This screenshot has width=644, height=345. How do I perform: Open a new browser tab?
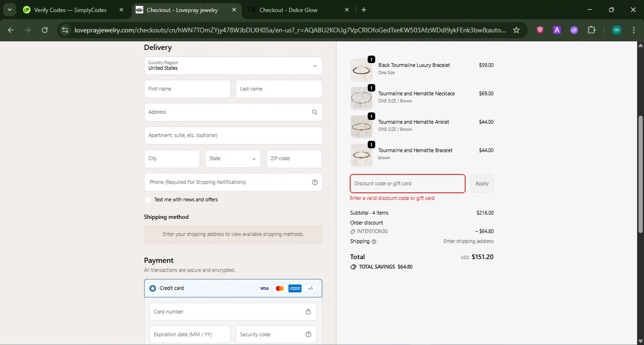click(x=364, y=9)
